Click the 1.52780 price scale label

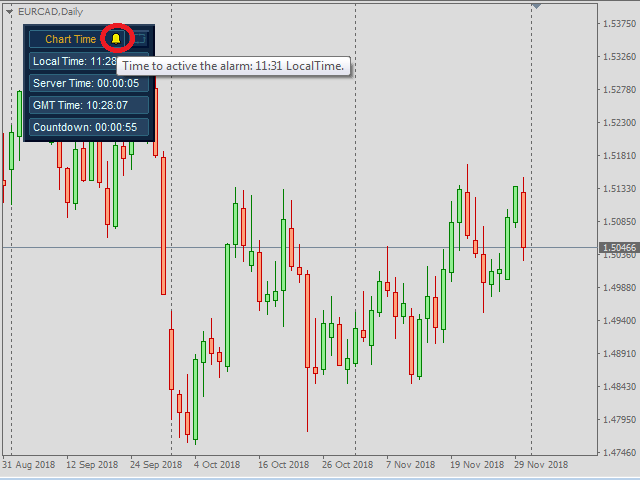pyautogui.click(x=619, y=89)
